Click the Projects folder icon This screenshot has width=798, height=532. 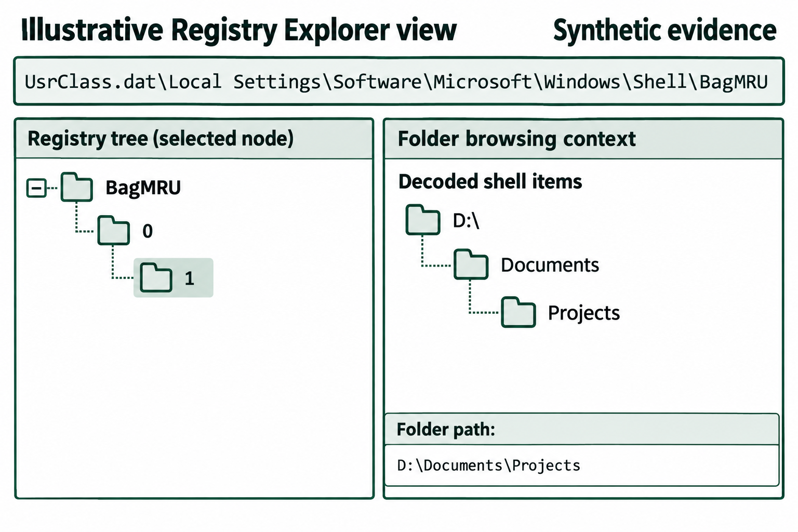pyautogui.click(x=518, y=312)
